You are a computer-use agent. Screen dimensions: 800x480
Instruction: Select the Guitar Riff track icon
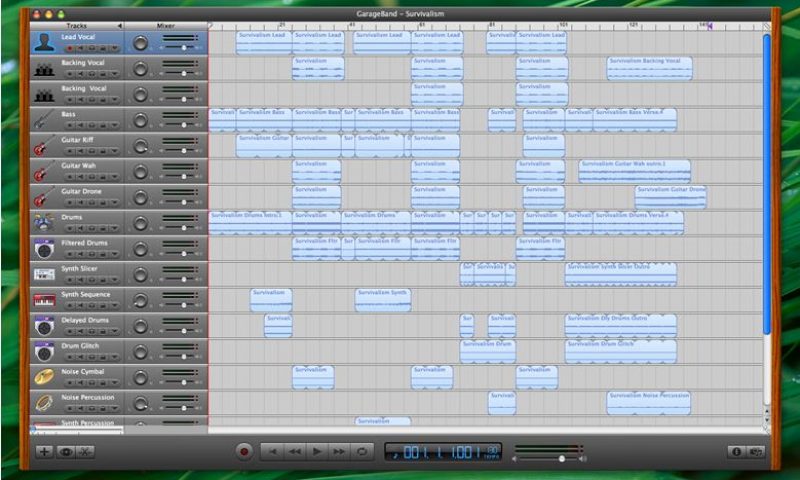44,145
